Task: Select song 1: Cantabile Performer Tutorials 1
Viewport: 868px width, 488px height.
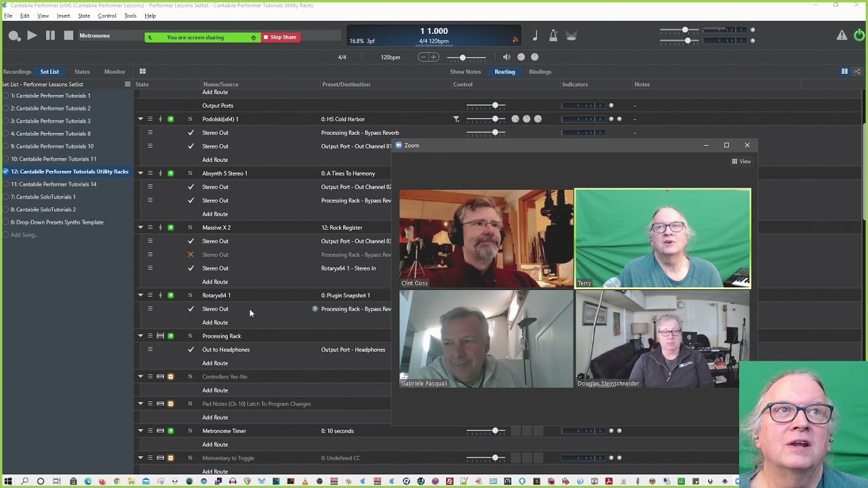Action: pyautogui.click(x=50, y=96)
